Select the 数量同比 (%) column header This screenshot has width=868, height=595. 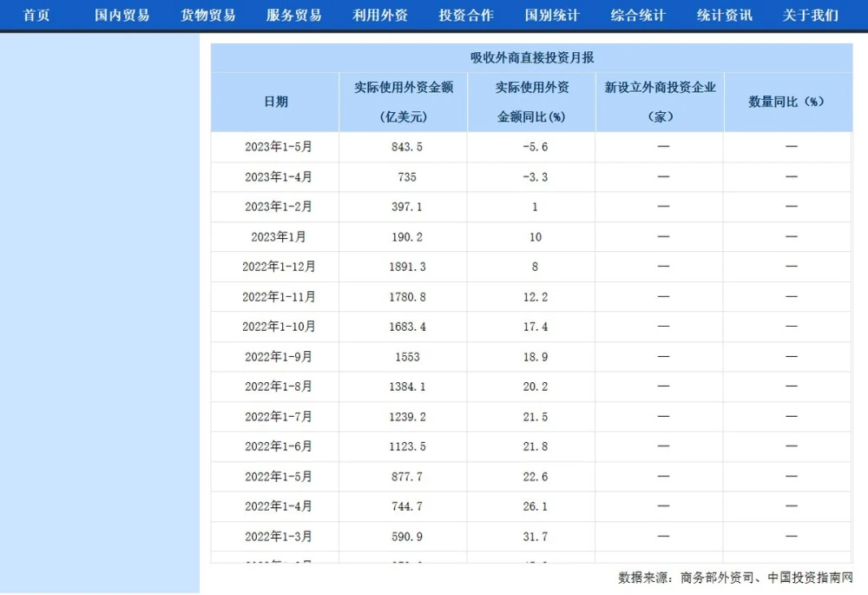coord(787,102)
